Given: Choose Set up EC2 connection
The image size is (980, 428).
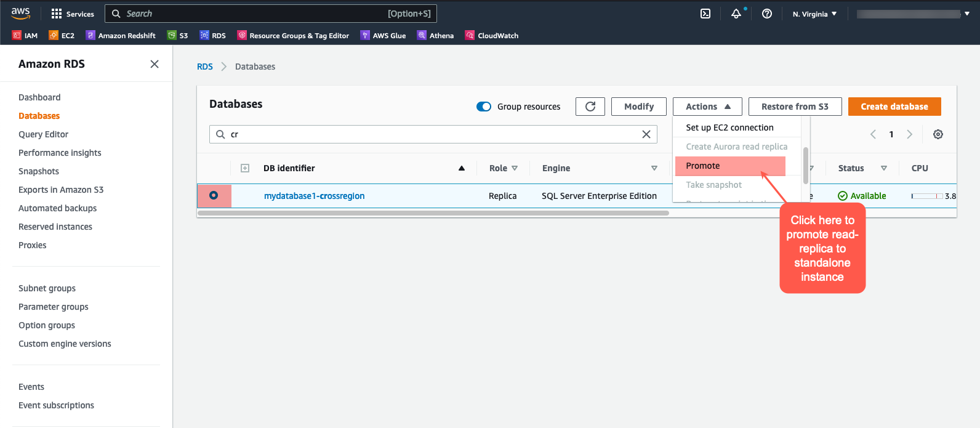Looking at the screenshot, I should pos(730,127).
